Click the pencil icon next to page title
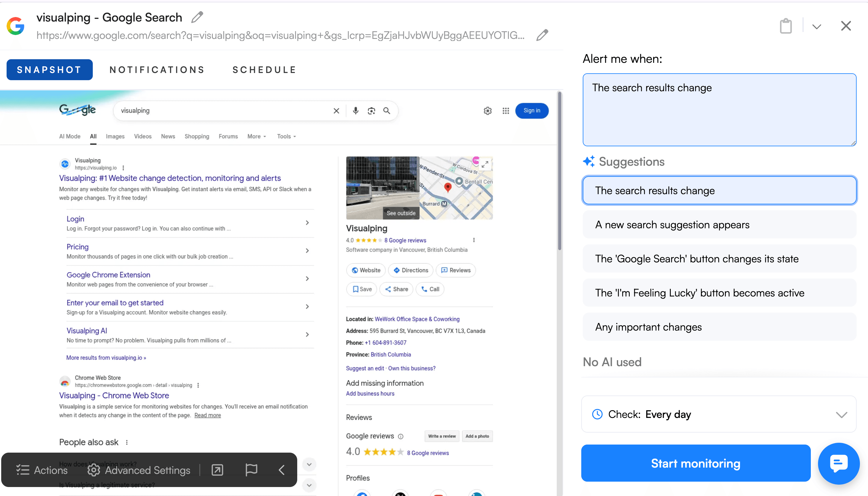The image size is (868, 496). click(x=197, y=17)
